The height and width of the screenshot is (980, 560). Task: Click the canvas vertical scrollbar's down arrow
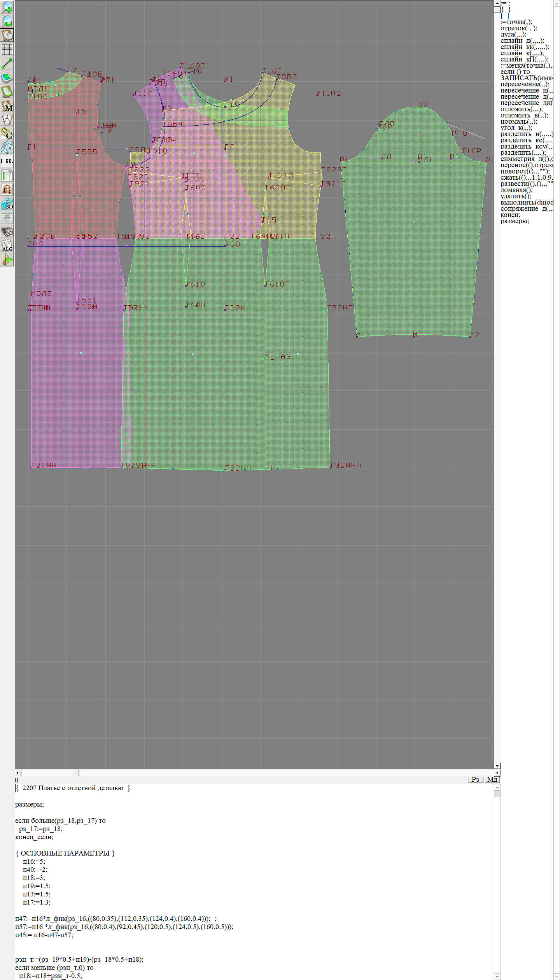pyautogui.click(x=497, y=766)
